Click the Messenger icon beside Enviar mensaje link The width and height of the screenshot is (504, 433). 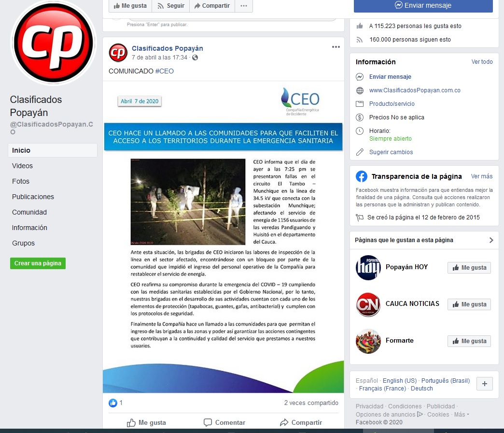point(360,77)
